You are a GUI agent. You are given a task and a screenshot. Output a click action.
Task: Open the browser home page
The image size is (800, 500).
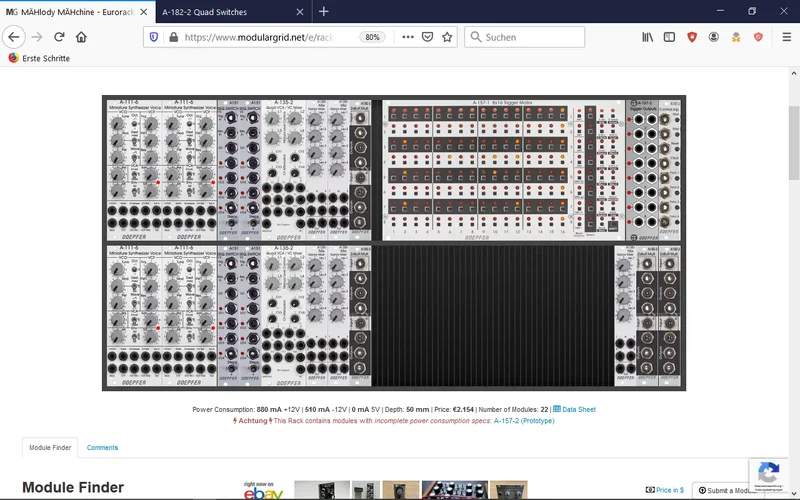point(81,37)
